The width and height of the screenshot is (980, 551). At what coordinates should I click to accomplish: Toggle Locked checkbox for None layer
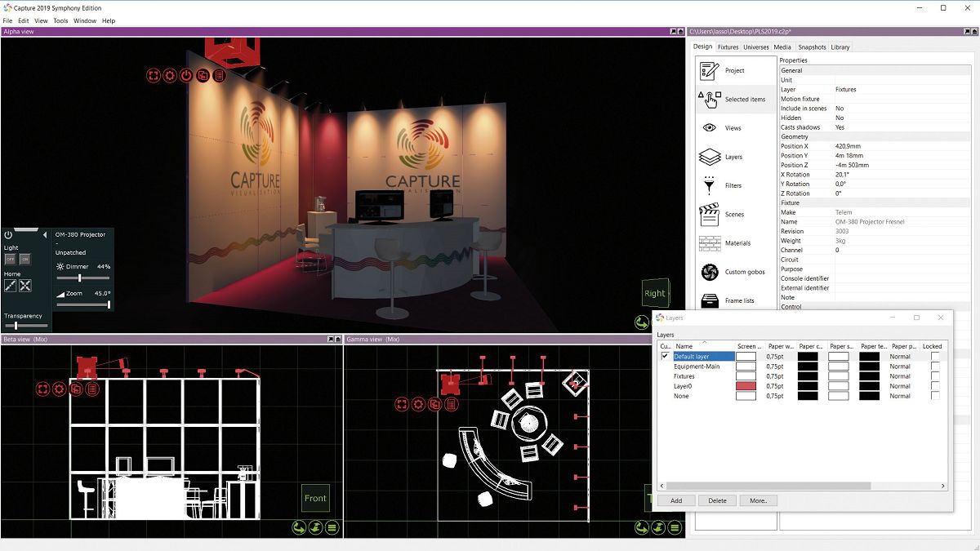[935, 396]
